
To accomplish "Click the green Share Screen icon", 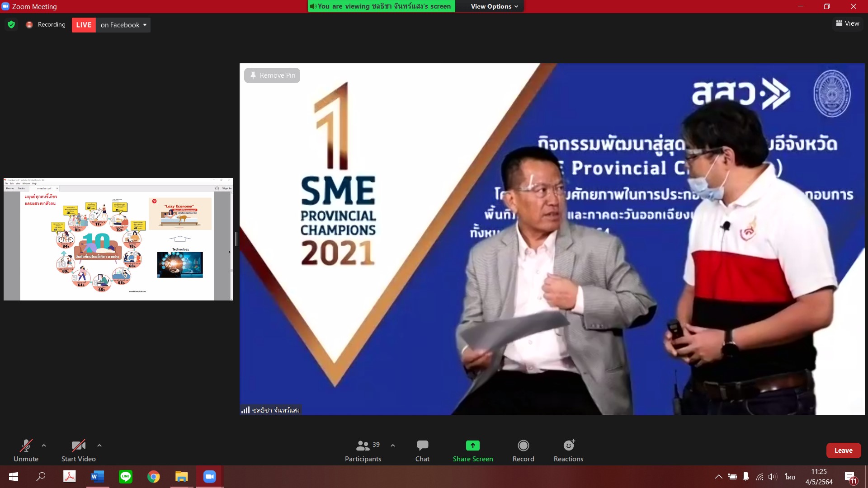I will tap(472, 446).
